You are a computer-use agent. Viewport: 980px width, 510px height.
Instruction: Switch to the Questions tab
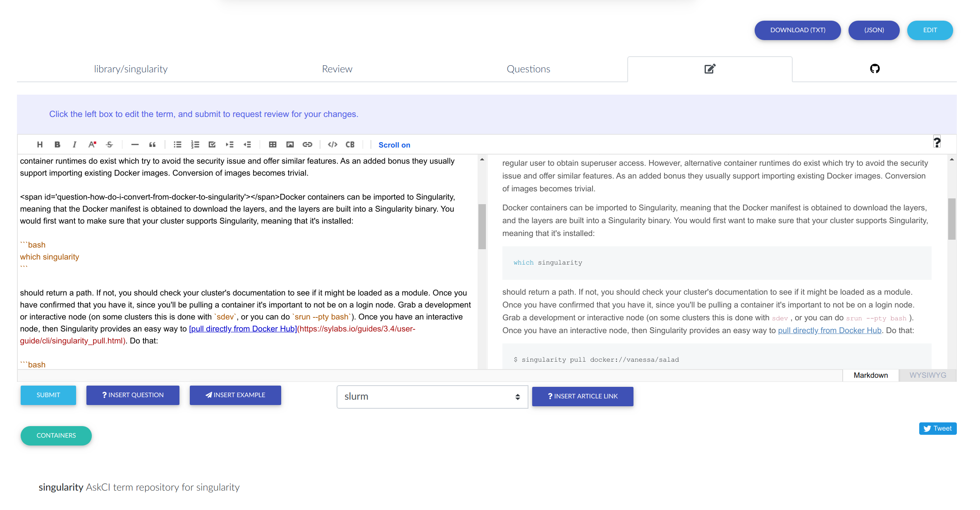click(x=528, y=69)
